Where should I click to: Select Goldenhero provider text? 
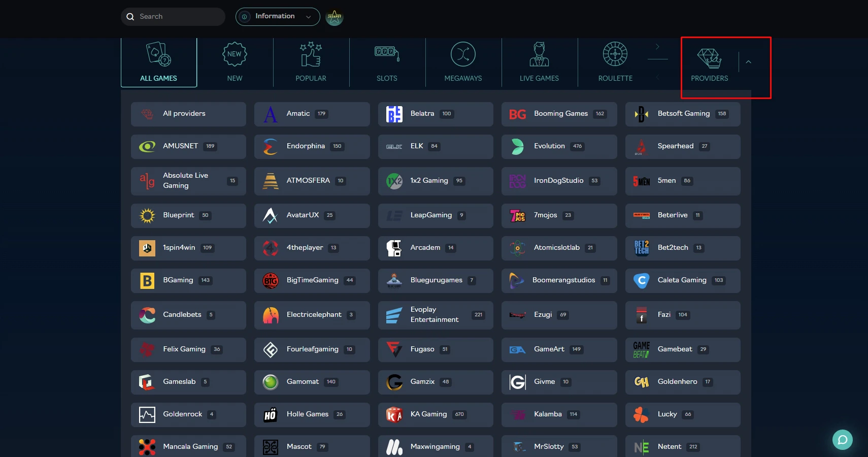(678, 381)
